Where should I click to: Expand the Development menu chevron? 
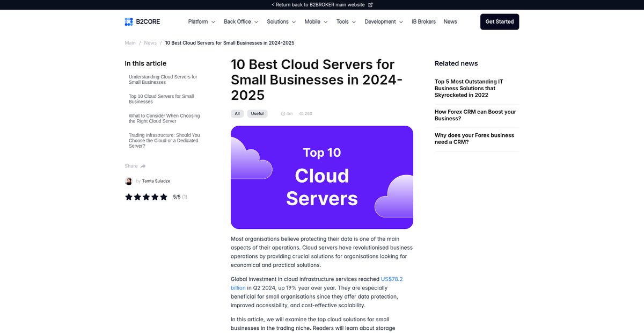coord(400,22)
